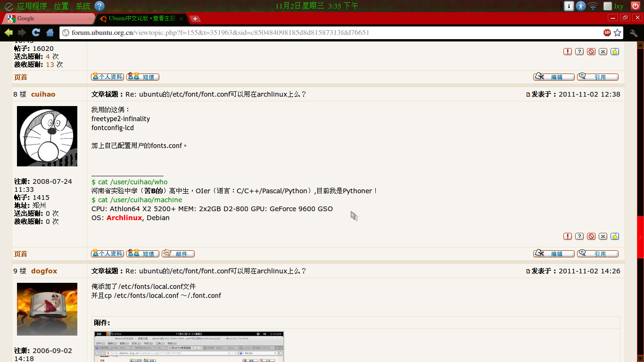The height and width of the screenshot is (362, 644).
Task: Bookmark this page with the star icon
Action: 618,33
